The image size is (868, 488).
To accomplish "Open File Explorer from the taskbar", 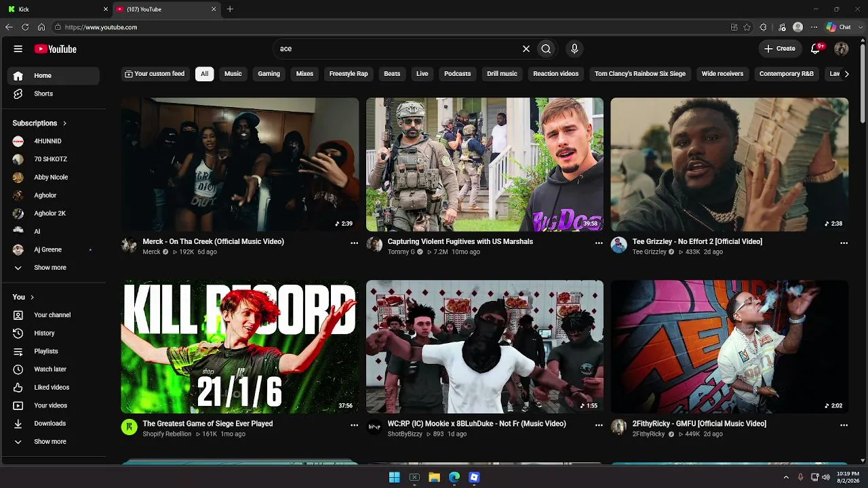I will (x=434, y=477).
